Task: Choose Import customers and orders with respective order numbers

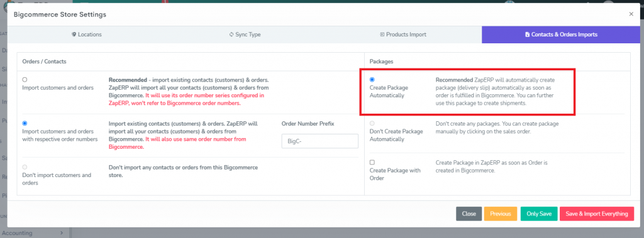Action: (25, 123)
